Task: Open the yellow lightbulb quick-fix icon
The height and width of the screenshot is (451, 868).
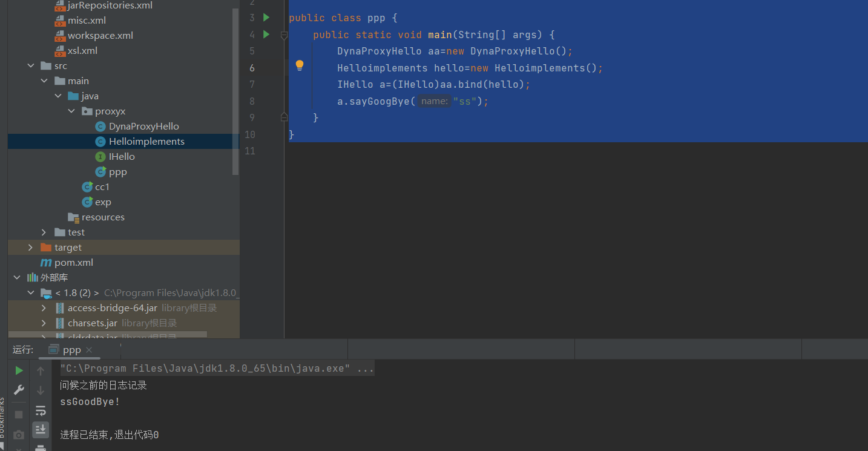Action: tap(299, 66)
